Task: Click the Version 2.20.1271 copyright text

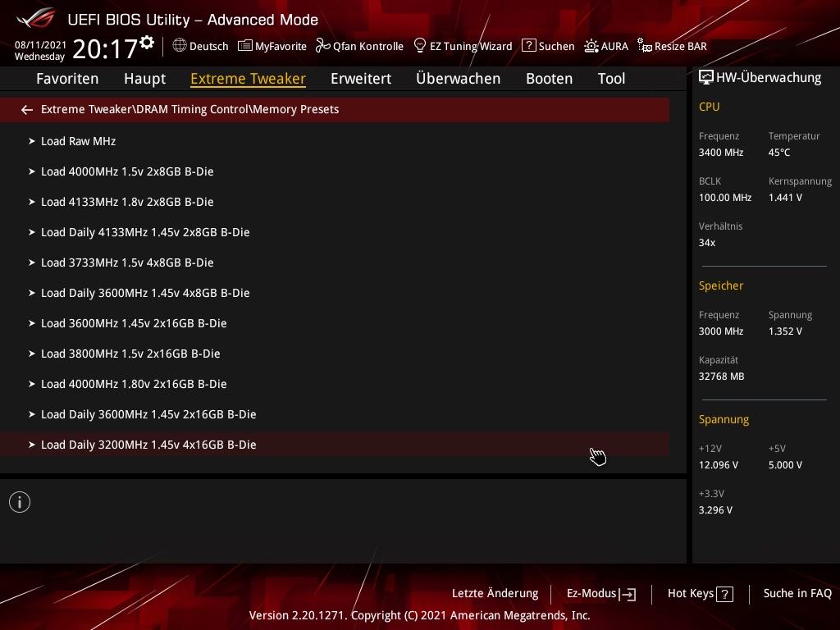Action: (x=419, y=615)
